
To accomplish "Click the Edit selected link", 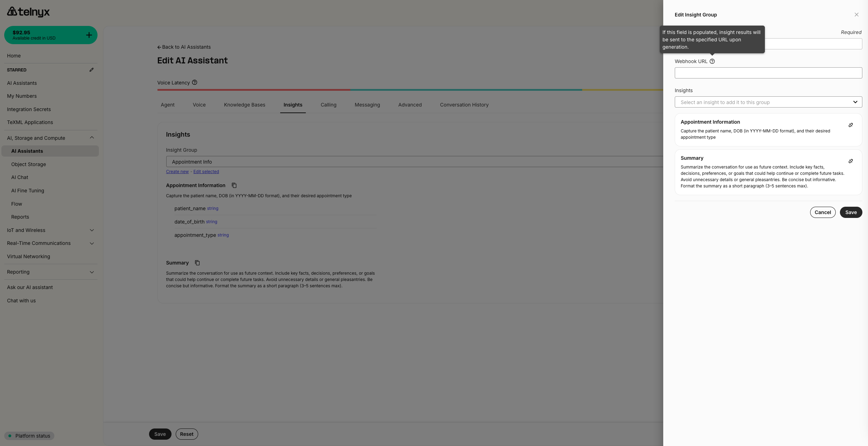I will coord(206,172).
